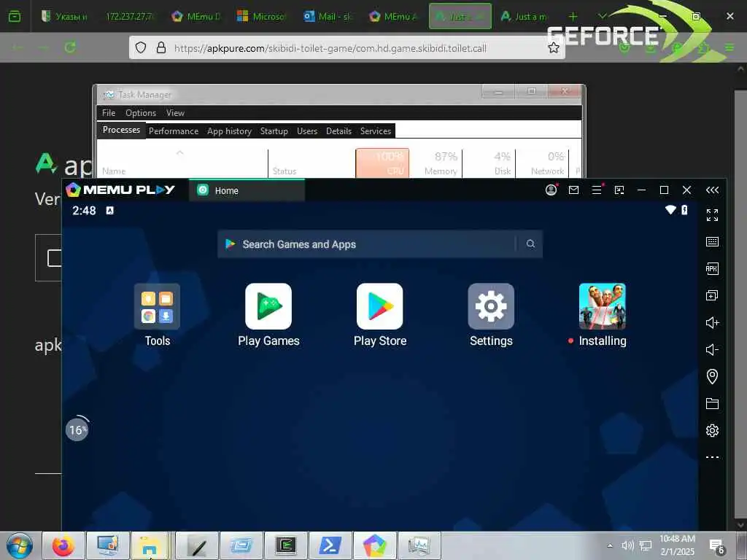Open the Tools folder in MEmu
The height and width of the screenshot is (560, 747).
158,306
